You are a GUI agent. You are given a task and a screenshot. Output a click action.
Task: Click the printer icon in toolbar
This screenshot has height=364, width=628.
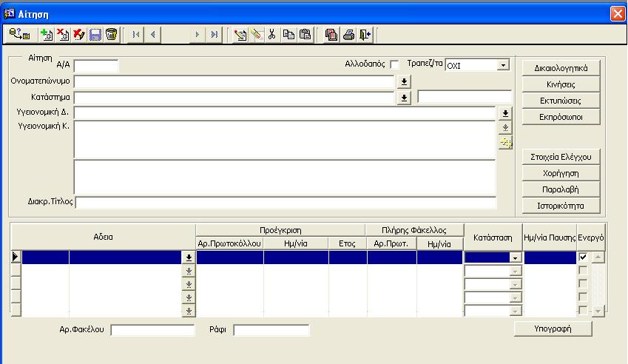348,34
